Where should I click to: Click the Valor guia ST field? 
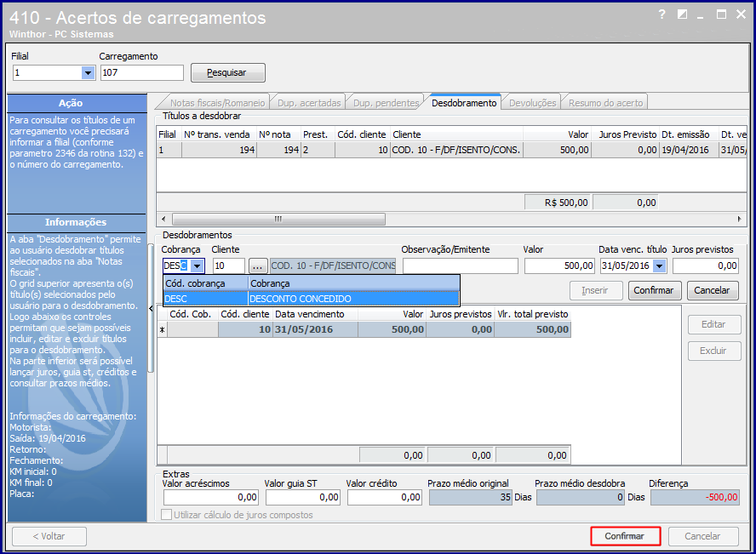click(x=303, y=497)
